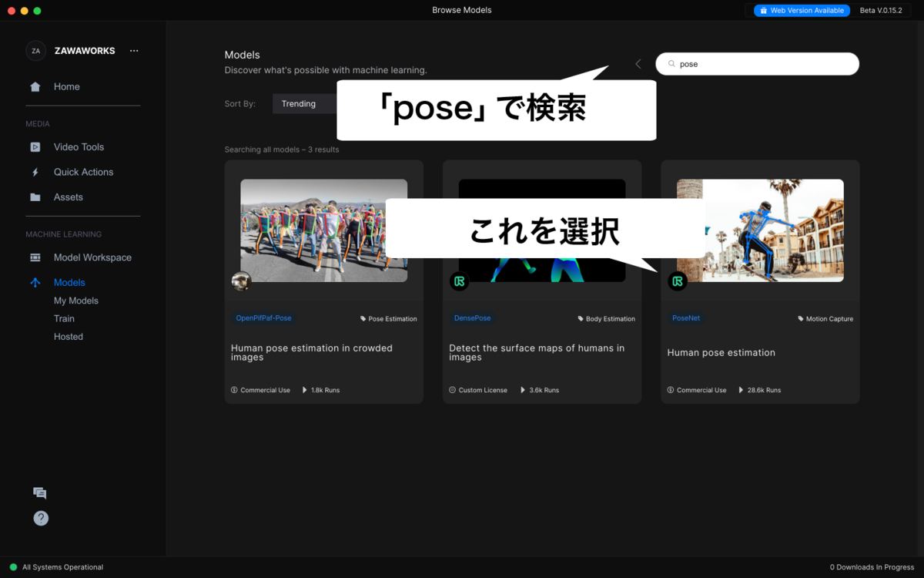Open the Assets folder icon
The width and height of the screenshot is (924, 578).
(x=35, y=197)
